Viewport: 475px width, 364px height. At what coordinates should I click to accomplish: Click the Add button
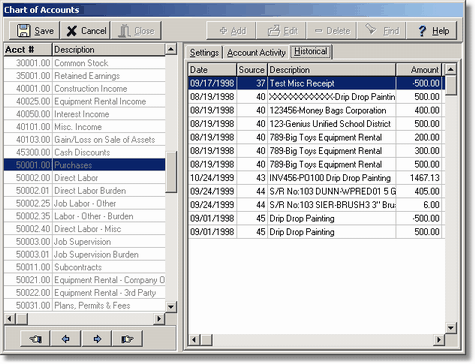tap(231, 31)
